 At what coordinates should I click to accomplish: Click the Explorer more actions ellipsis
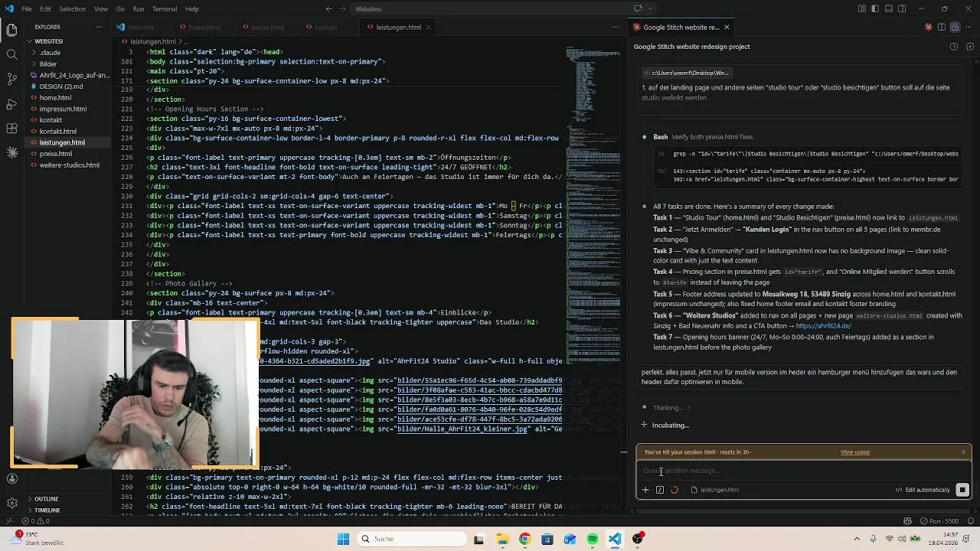[x=99, y=27]
